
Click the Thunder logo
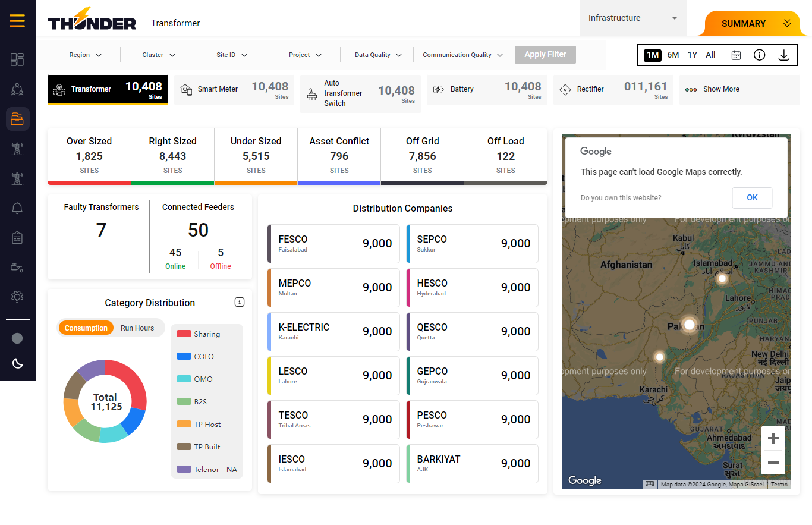92,19
